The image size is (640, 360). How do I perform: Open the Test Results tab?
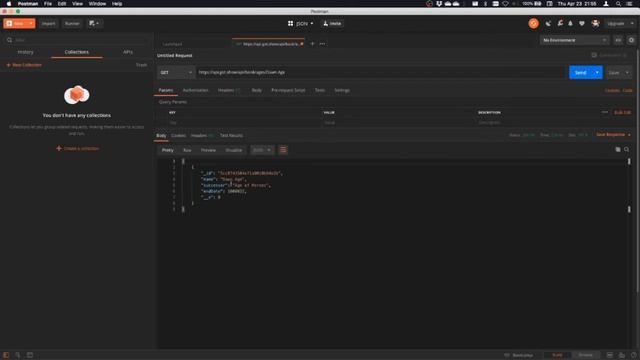231,136
